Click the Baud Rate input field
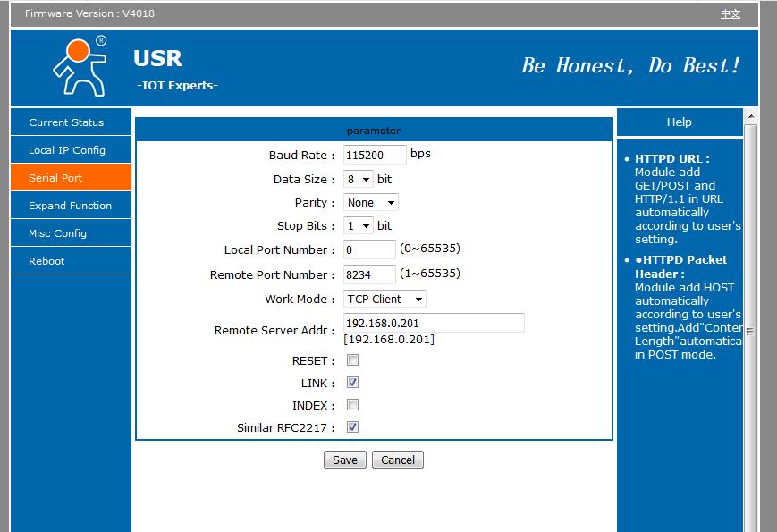The width and height of the screenshot is (777, 532). (373, 155)
